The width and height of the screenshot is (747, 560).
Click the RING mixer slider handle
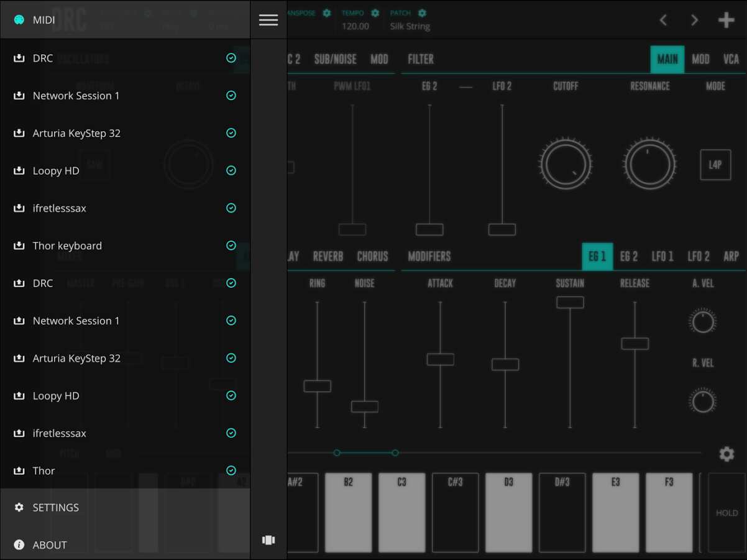click(317, 386)
